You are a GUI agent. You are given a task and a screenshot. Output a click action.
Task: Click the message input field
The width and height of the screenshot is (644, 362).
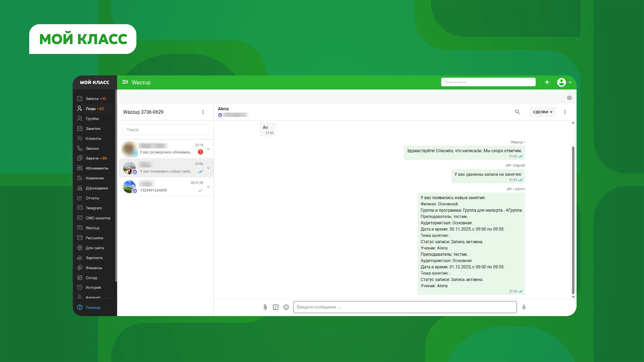click(405, 307)
